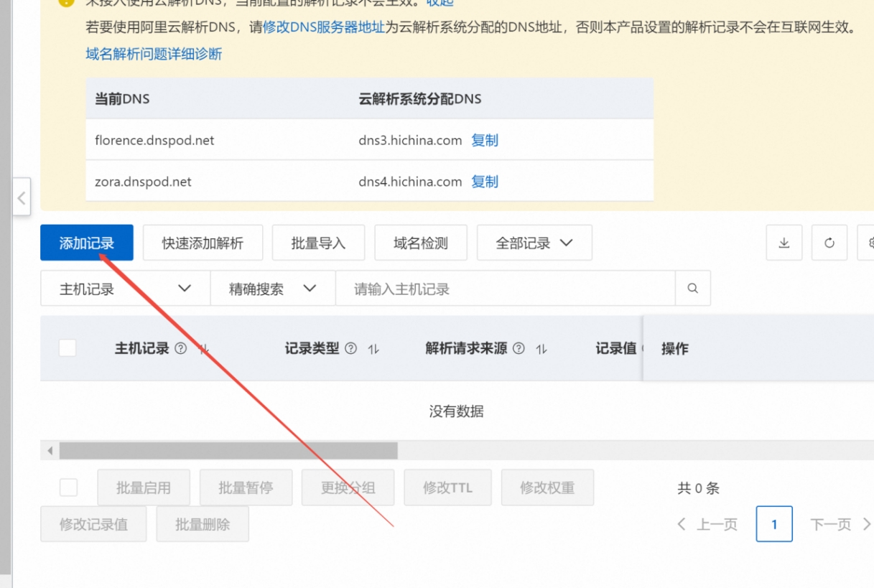The image size is (874, 588).
Task: Collapse the left sidebar arrow handle
Action: point(22,197)
